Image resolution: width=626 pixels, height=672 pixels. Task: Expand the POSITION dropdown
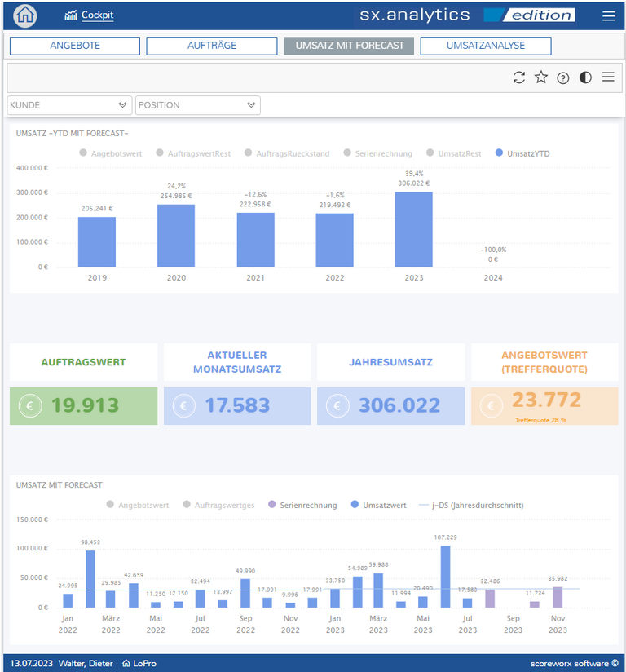(197, 105)
